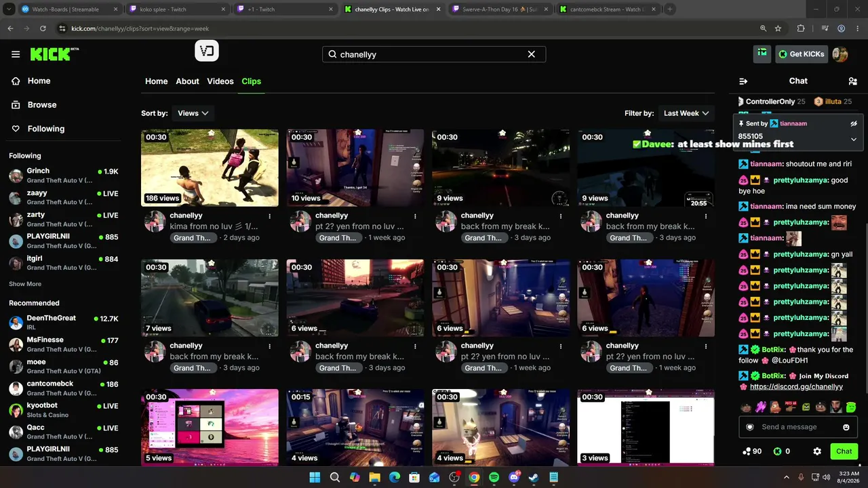Open options for the 10-view 'pt 2? yen' clip
Screen dimensions: 868x488
pyautogui.click(x=415, y=216)
